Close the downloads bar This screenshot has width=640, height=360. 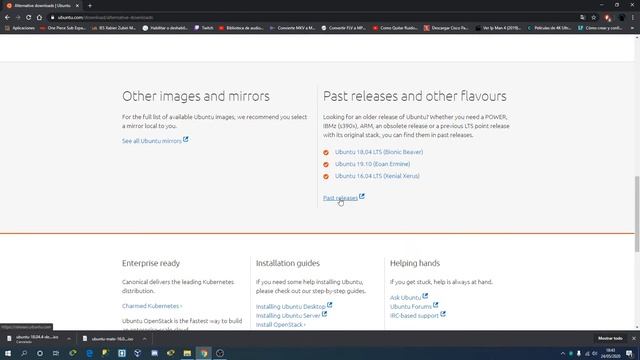[x=634, y=338]
